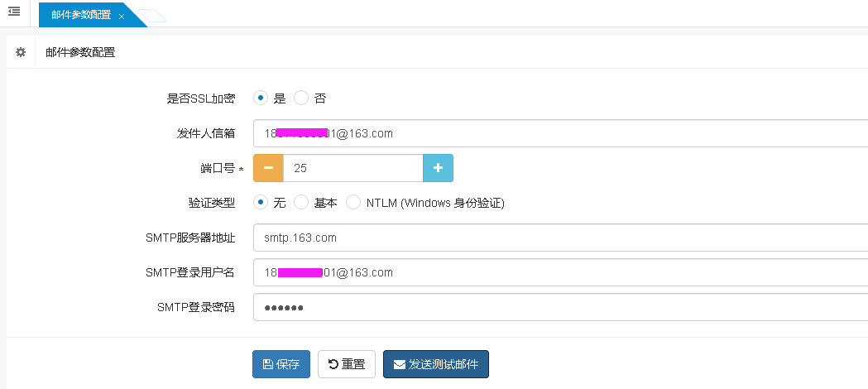This screenshot has width=868, height=389.
Task: Select 否 for SSL encryption
Action: pos(301,98)
